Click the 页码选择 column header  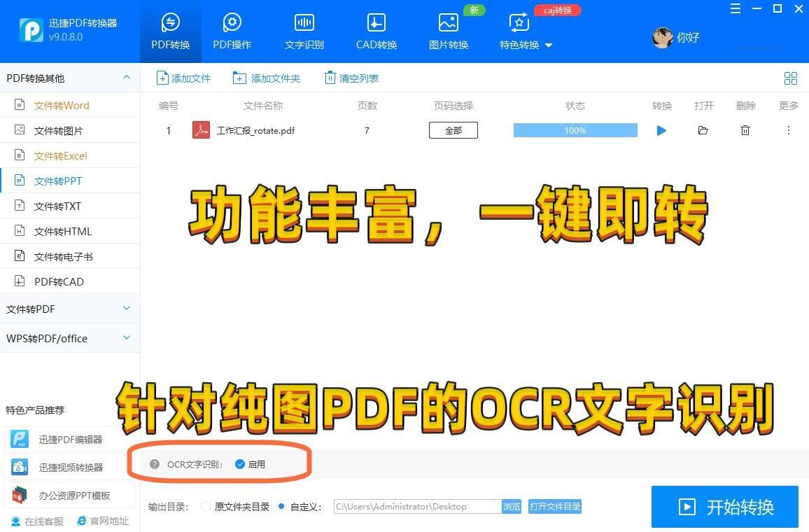(x=453, y=106)
